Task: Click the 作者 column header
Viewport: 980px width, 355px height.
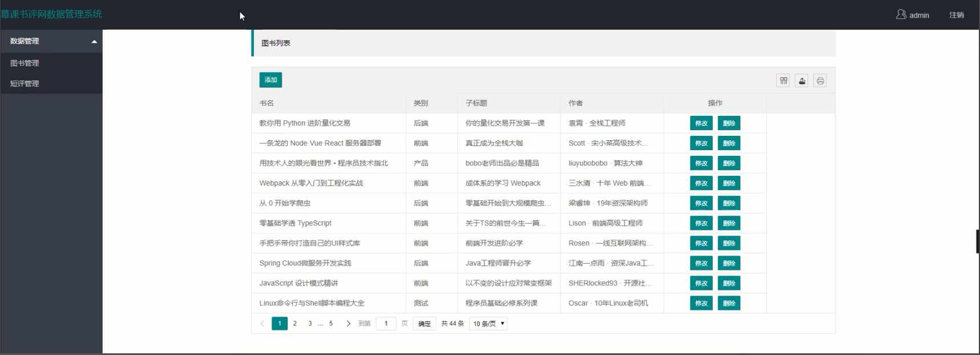Action: [612, 103]
